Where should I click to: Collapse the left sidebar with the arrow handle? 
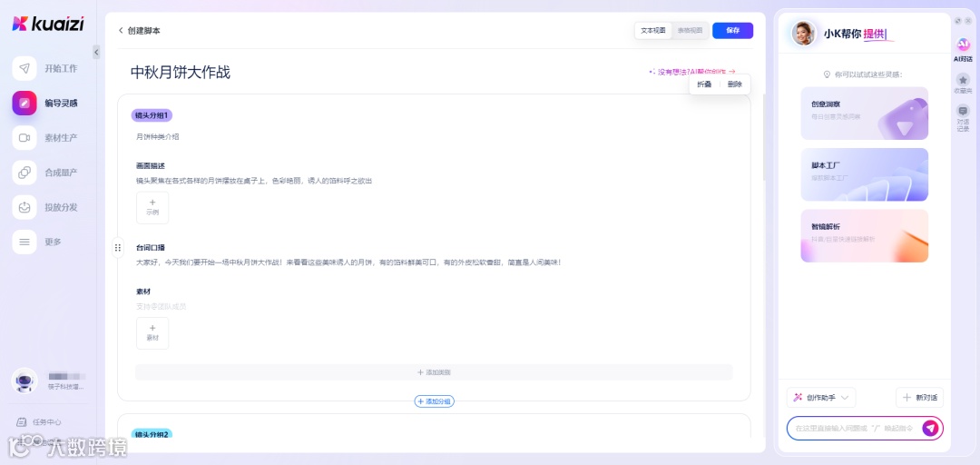point(96,52)
